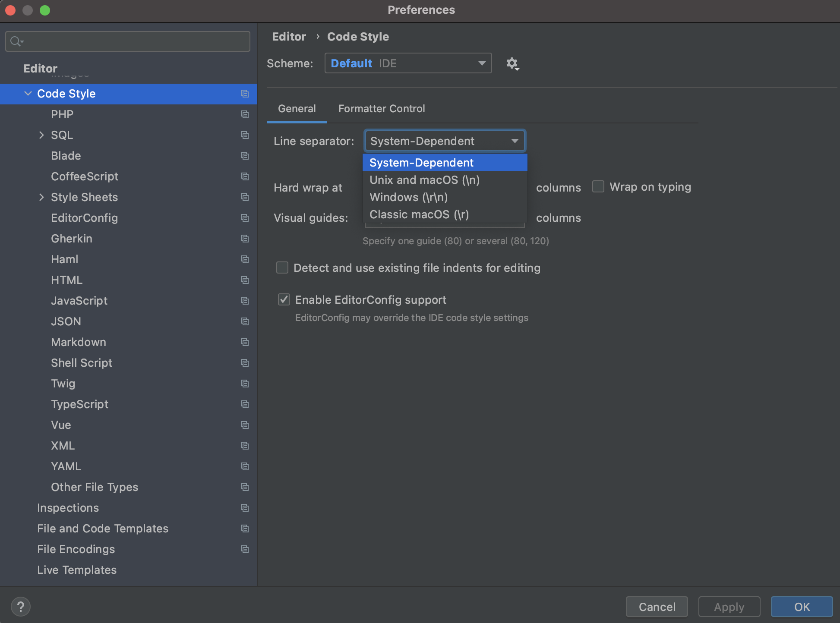Check Detect and use existing file indents
Image resolution: width=840 pixels, height=623 pixels.
282,268
